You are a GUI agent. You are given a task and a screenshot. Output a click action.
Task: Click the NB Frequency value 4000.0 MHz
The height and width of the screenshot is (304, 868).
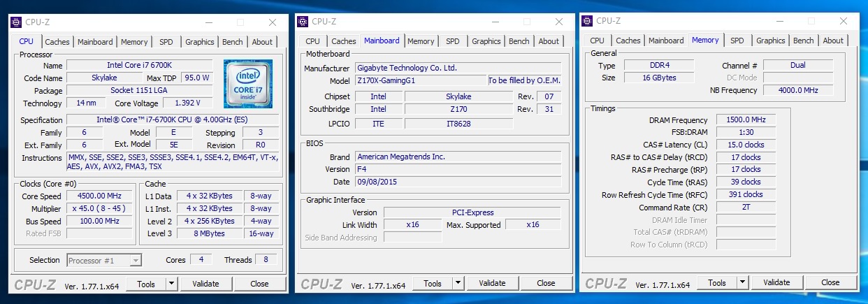798,90
